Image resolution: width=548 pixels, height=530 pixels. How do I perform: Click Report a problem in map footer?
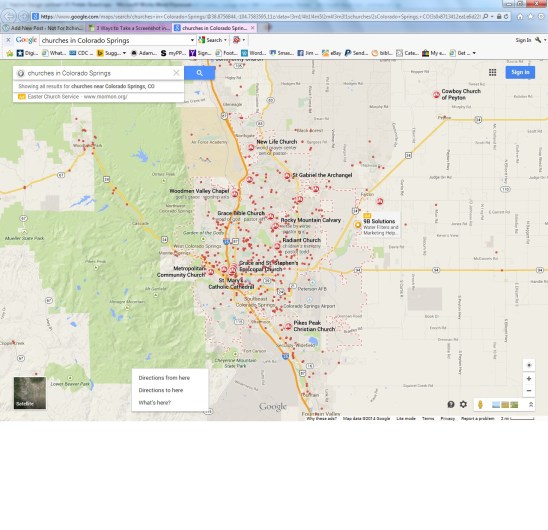click(477, 418)
